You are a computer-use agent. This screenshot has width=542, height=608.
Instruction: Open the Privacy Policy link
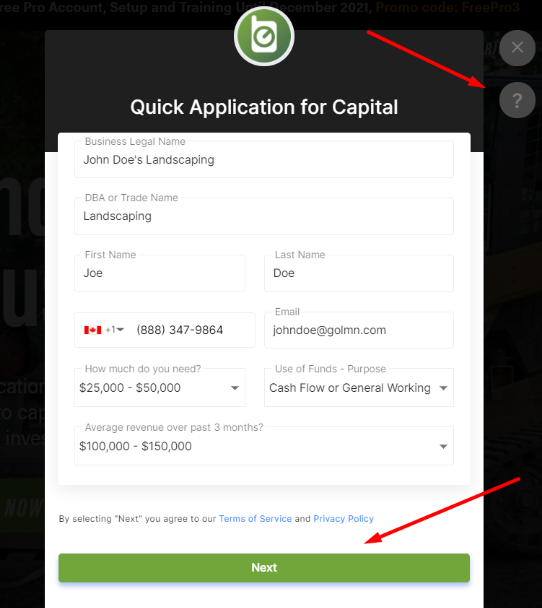(x=343, y=518)
